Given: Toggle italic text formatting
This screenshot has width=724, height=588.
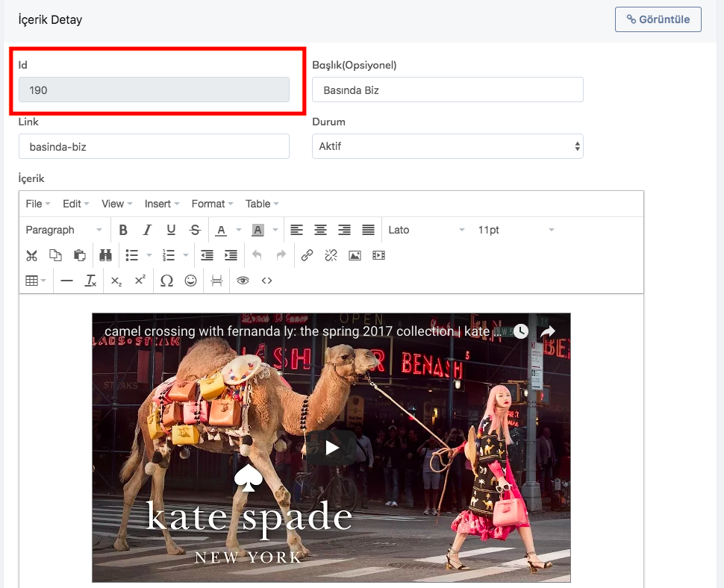Looking at the screenshot, I should coord(147,230).
